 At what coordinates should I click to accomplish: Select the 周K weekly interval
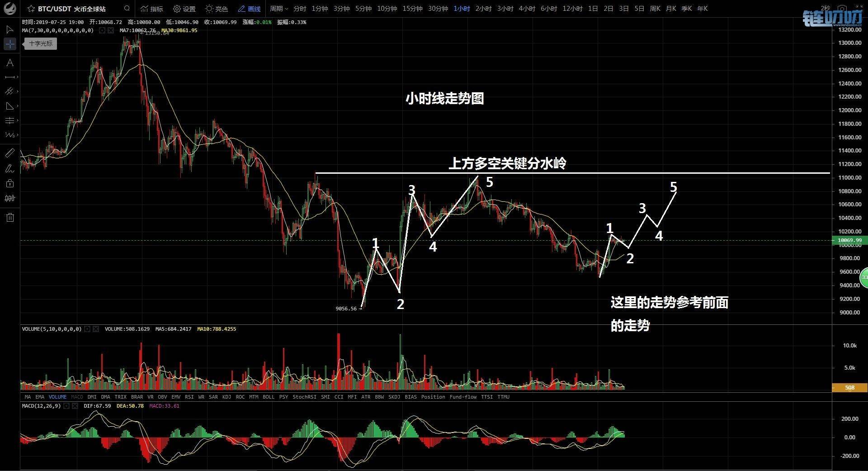(655, 9)
